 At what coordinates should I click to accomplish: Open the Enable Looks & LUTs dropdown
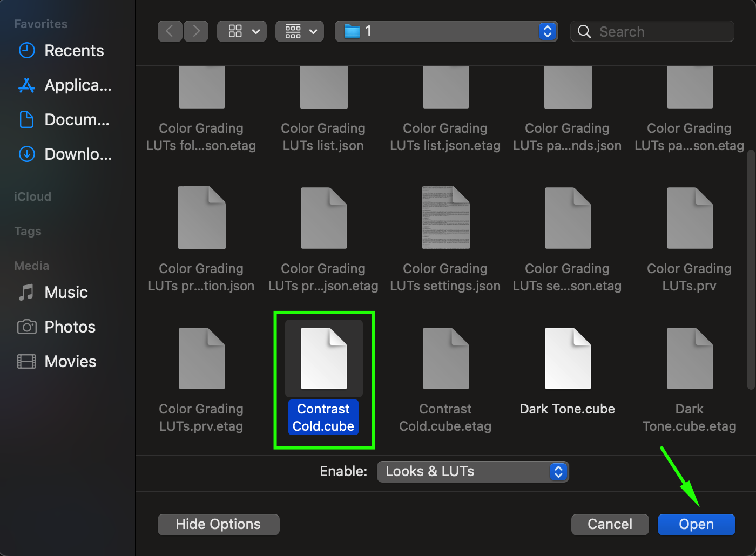[473, 472]
